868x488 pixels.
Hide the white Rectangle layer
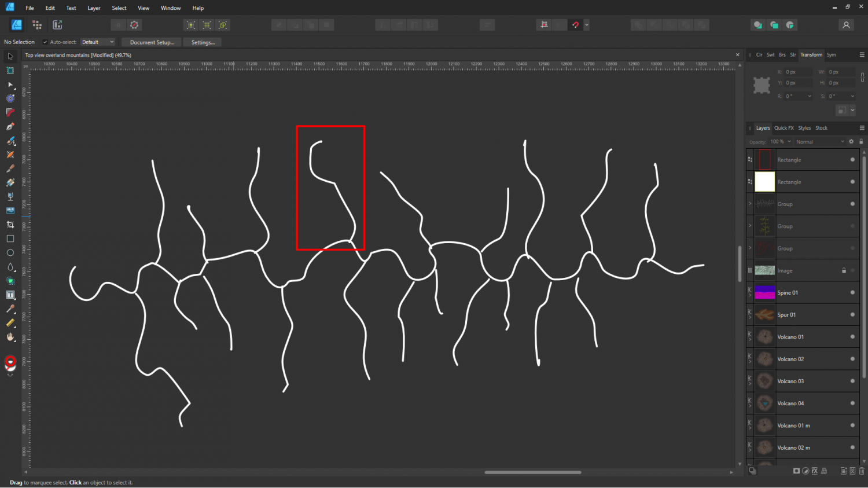[x=852, y=182]
